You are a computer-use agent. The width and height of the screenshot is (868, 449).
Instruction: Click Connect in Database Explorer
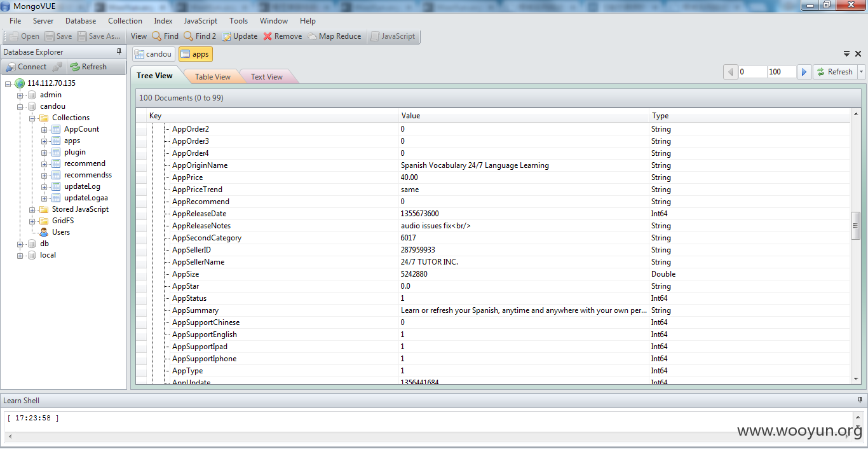26,67
